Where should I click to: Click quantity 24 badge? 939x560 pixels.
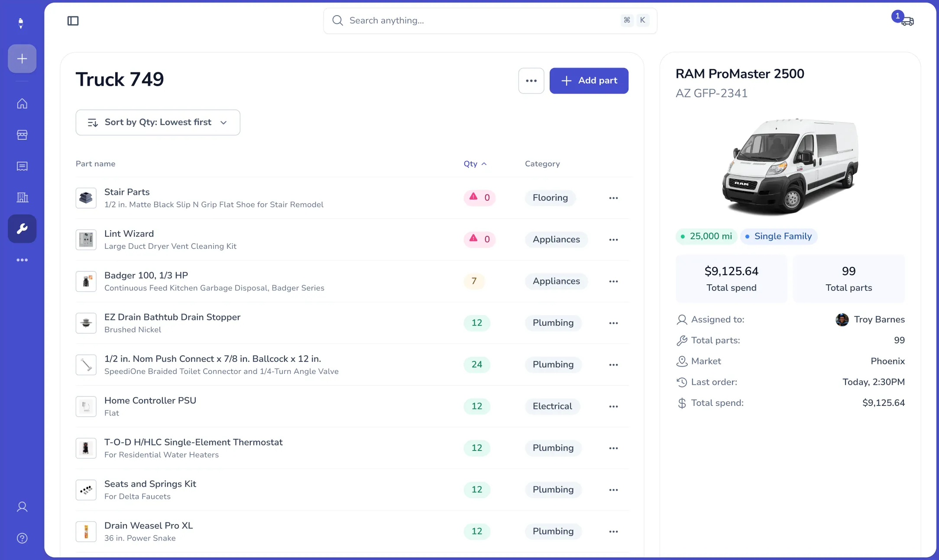tap(477, 365)
